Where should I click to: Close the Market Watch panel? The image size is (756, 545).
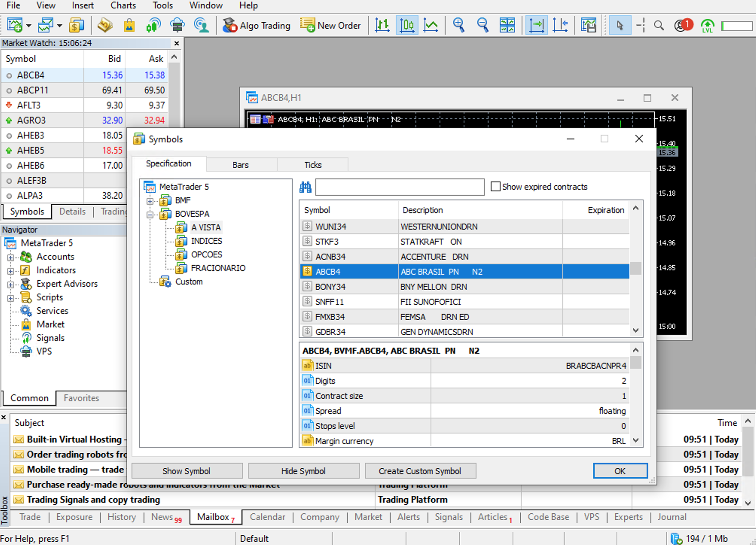176,43
